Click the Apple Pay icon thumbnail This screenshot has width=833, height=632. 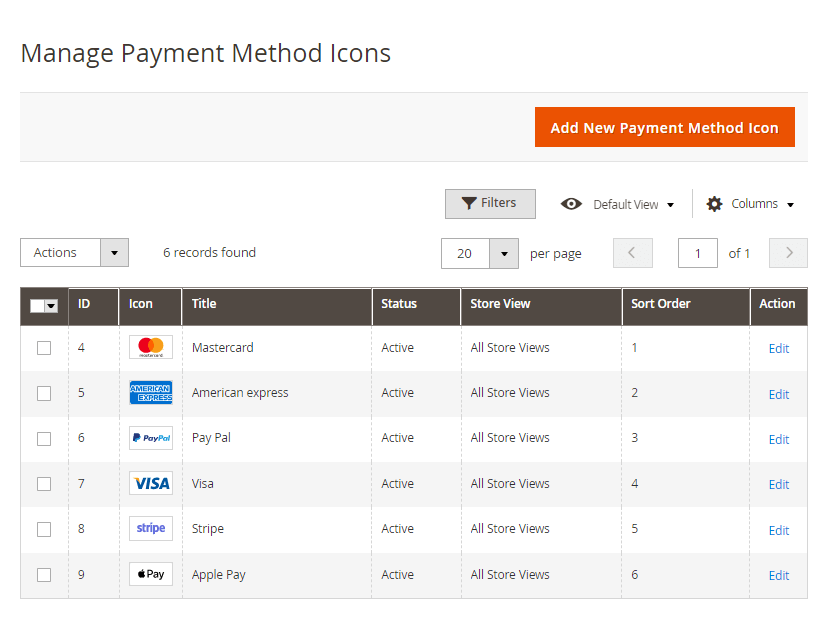coord(150,575)
